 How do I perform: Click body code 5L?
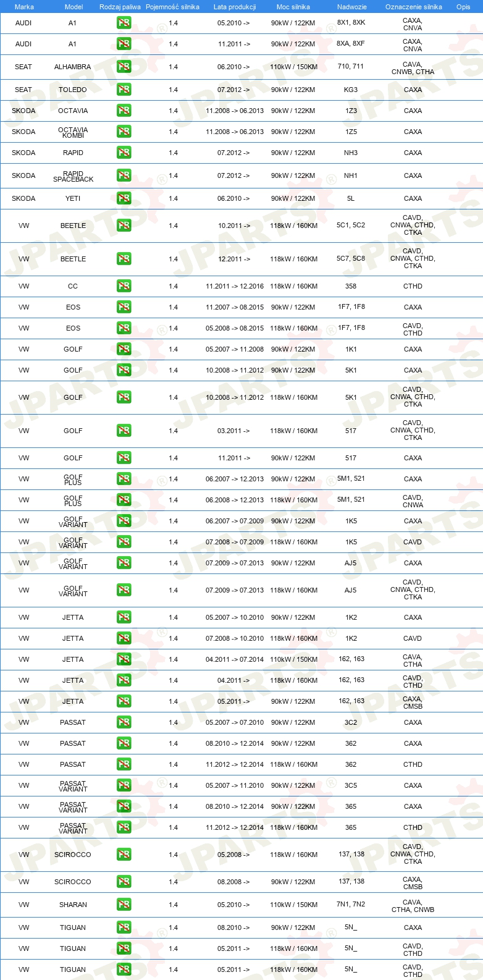(351, 198)
